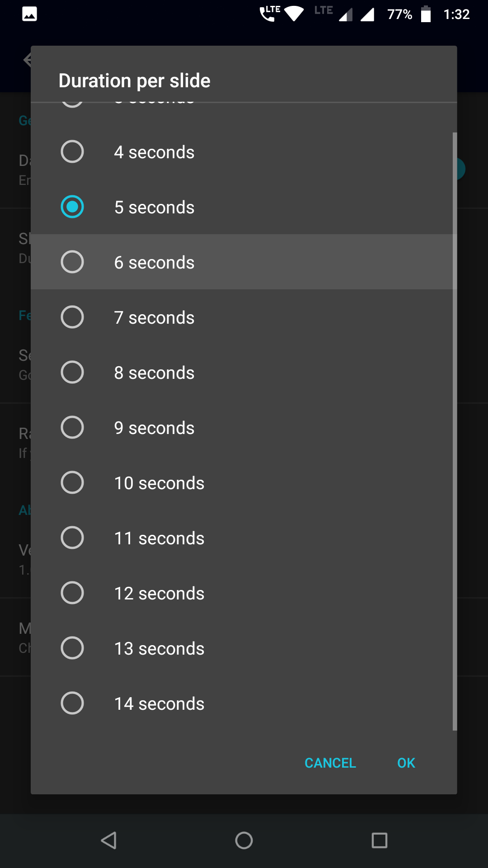Confirm with the OK button
Viewport: 488px width, 868px height.
point(406,763)
